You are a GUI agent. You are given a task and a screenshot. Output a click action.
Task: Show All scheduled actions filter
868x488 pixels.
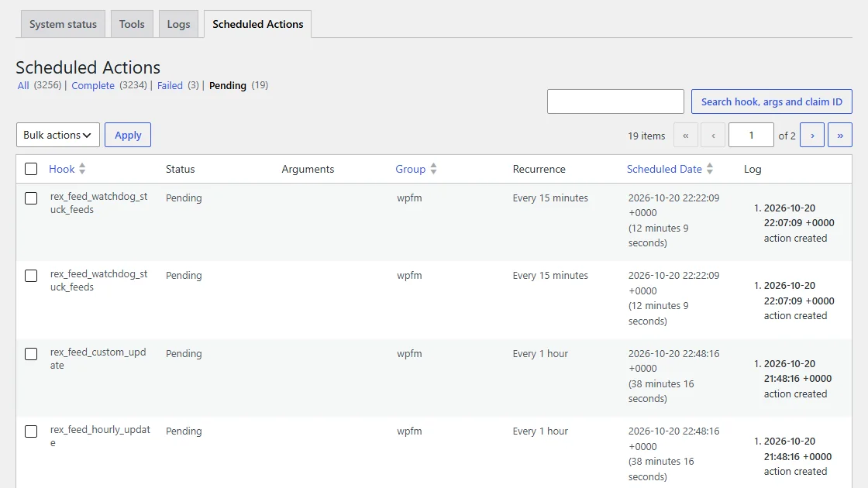pyautogui.click(x=23, y=85)
